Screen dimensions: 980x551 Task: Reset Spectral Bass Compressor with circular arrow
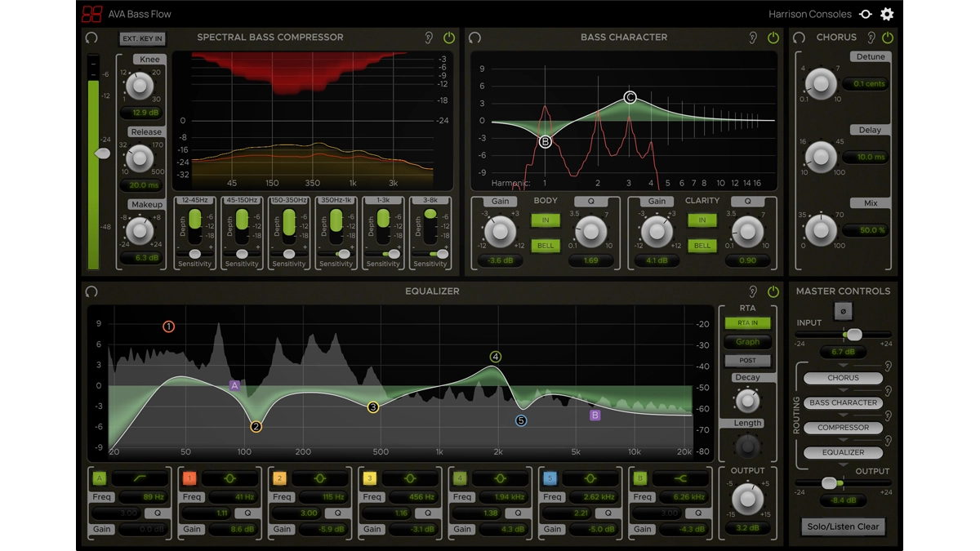[91, 38]
